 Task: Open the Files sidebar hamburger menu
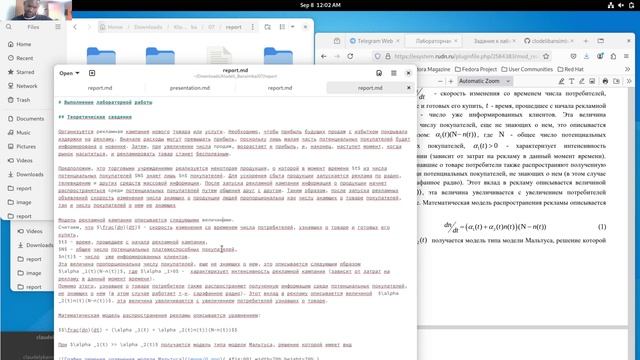(x=58, y=27)
